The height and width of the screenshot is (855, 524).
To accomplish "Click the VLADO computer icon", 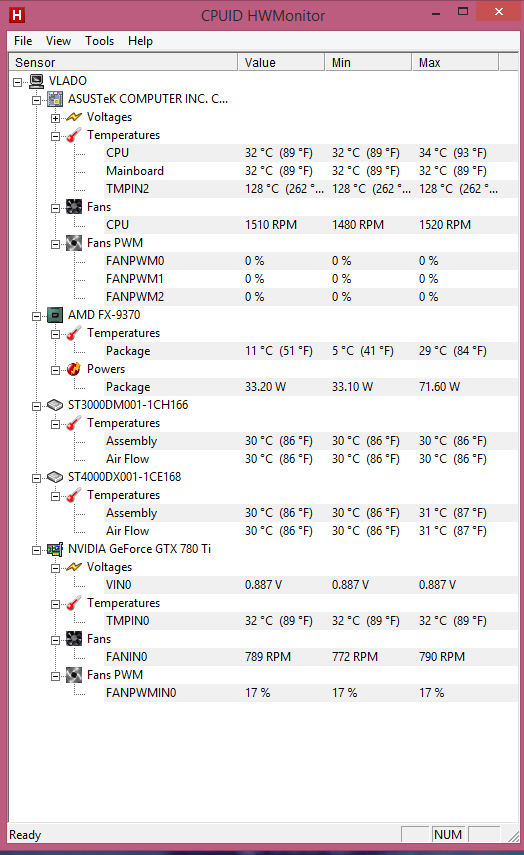I will [37, 81].
